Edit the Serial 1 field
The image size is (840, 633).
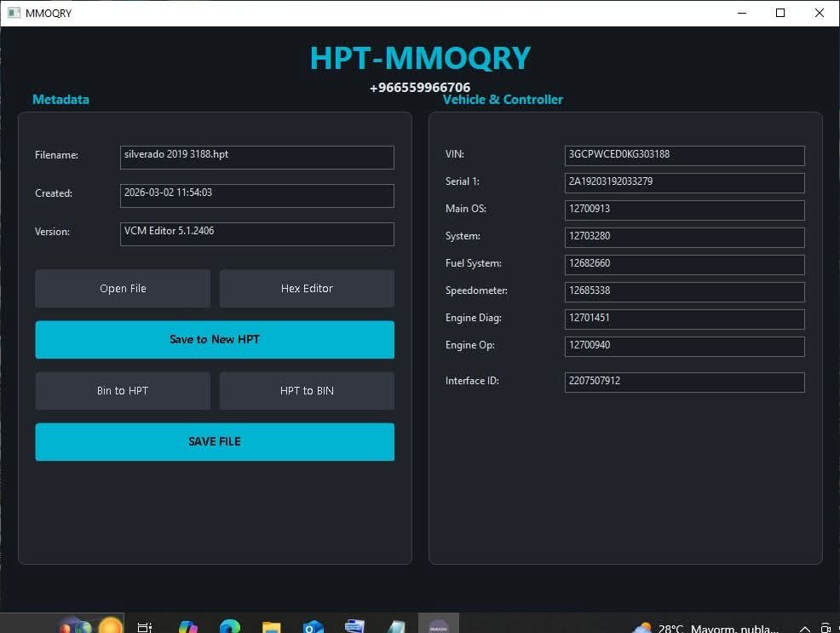click(x=684, y=182)
